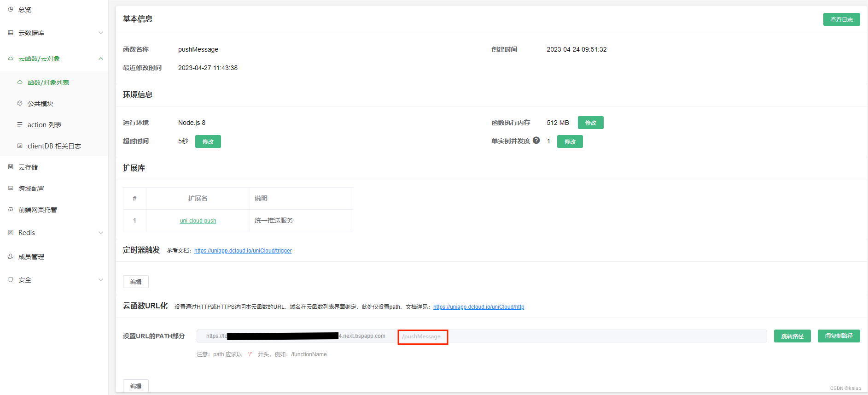Viewport: 868px width, 395px height.
Task: Open the uniCloud/http documentation link
Action: pyautogui.click(x=478, y=307)
